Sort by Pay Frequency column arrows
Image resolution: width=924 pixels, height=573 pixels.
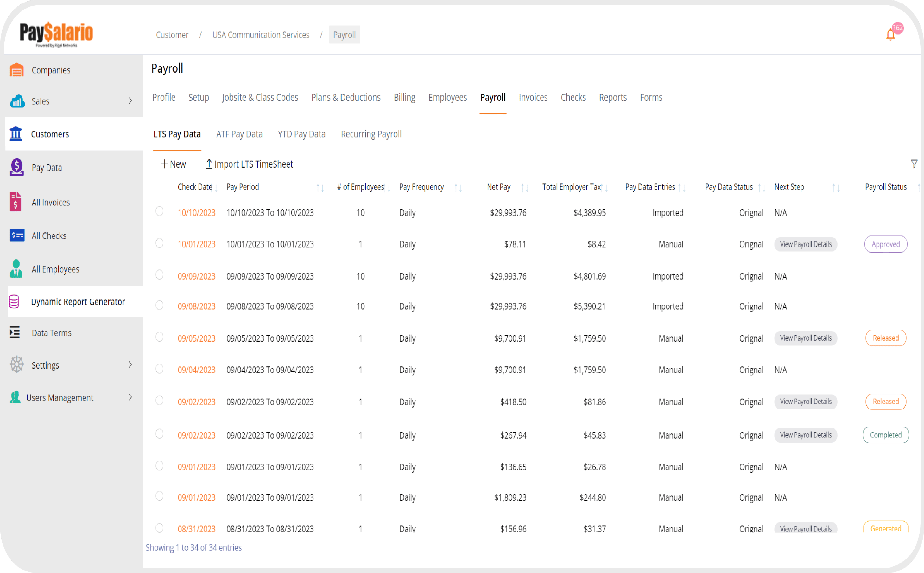(458, 188)
